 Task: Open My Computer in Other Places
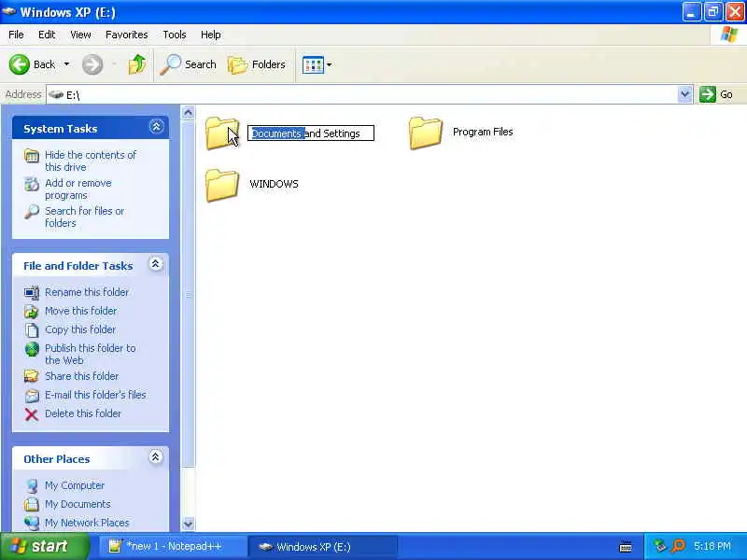tap(75, 485)
